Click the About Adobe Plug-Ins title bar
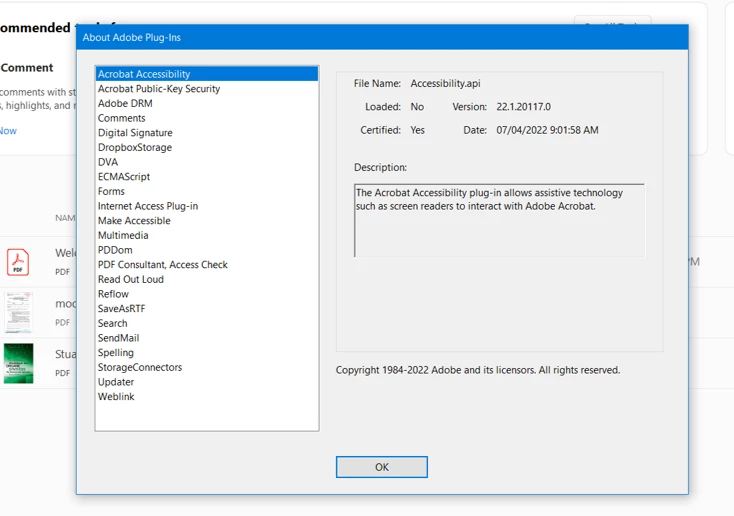Screen dimensions: 734x516 click(x=382, y=37)
